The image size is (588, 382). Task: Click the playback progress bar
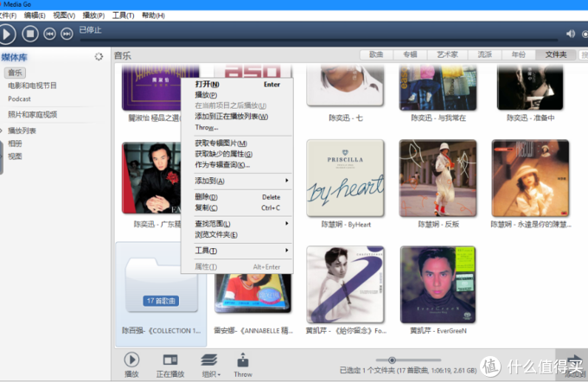pyautogui.click(x=318, y=40)
